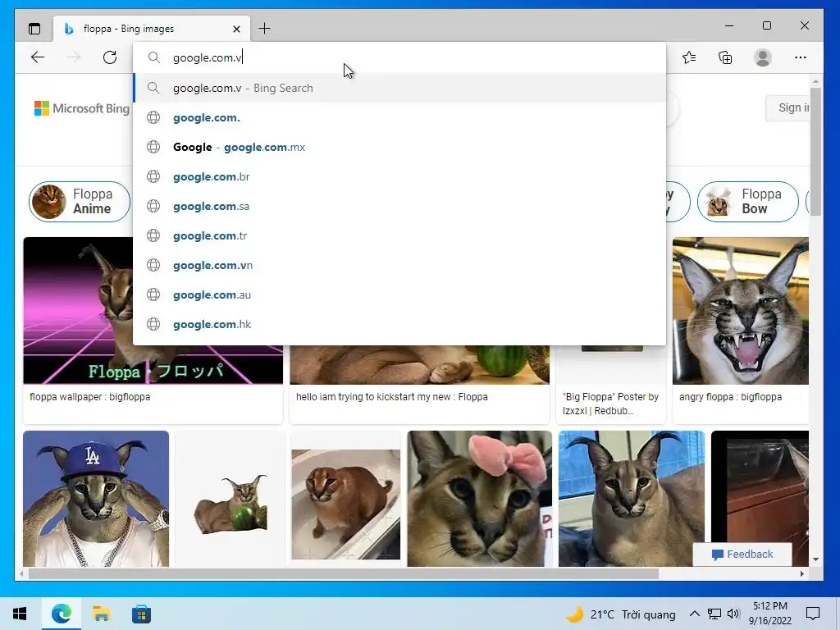Close the floppa Bing images tab
The width and height of the screenshot is (840, 630).
[x=237, y=29]
